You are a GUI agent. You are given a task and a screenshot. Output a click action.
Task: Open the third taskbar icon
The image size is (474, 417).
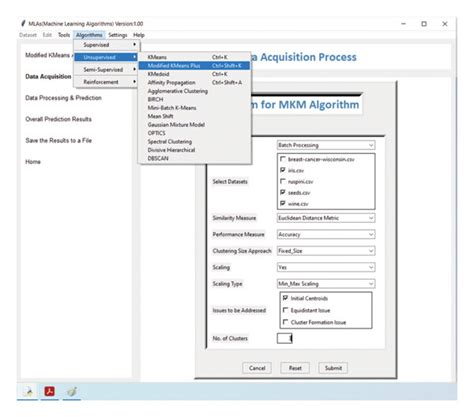[72, 391]
